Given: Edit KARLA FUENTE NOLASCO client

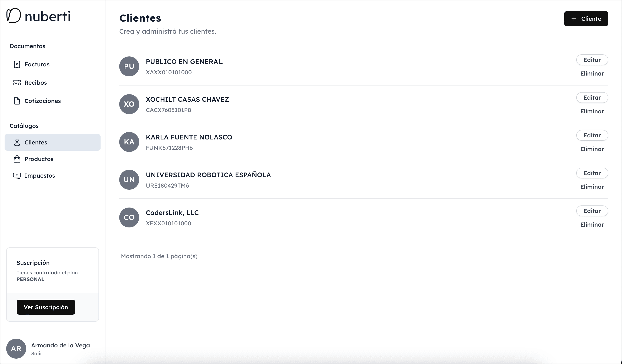Looking at the screenshot, I should (592, 135).
